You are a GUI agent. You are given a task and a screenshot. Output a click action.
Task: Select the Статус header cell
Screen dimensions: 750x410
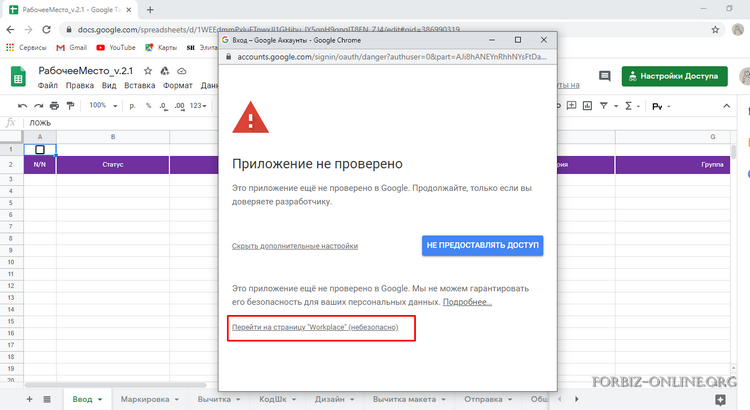[113, 165]
